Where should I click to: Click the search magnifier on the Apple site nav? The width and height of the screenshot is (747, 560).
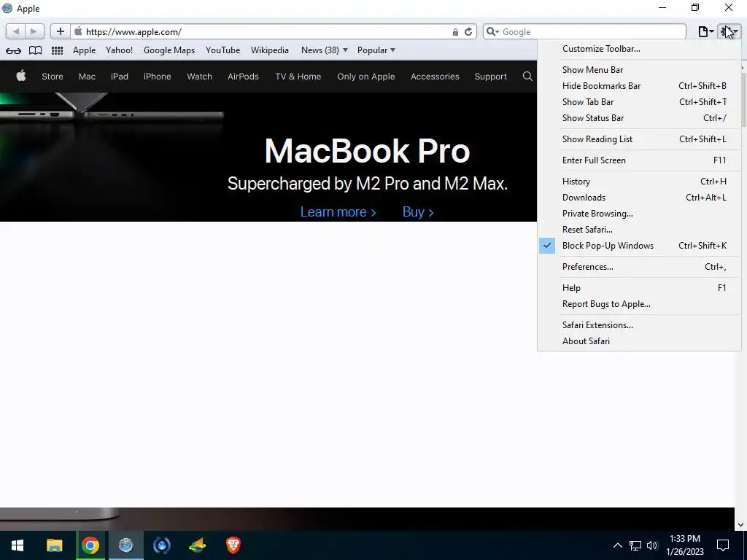coord(527,76)
